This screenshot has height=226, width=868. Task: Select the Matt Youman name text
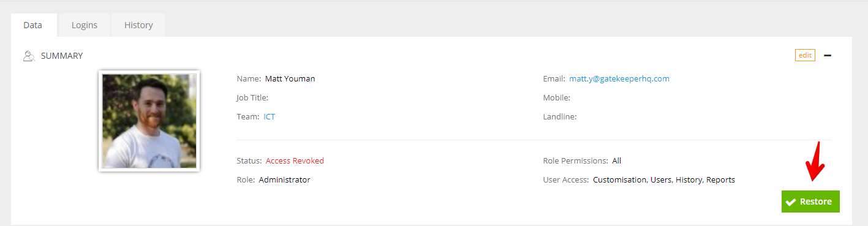click(x=290, y=78)
